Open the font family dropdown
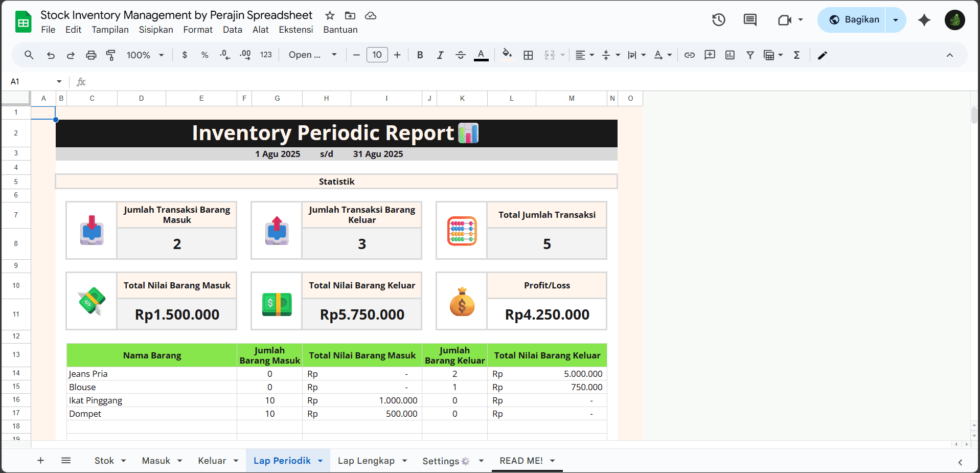 point(312,55)
